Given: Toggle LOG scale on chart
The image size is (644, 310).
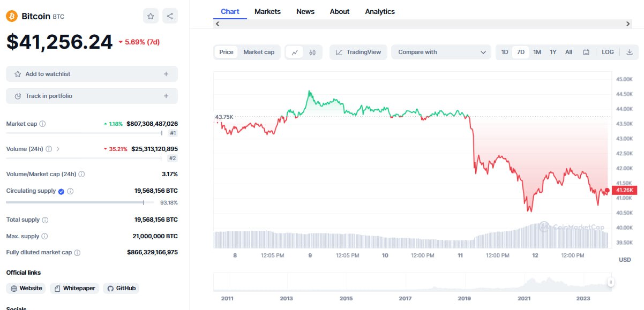Looking at the screenshot, I should coord(608,52).
